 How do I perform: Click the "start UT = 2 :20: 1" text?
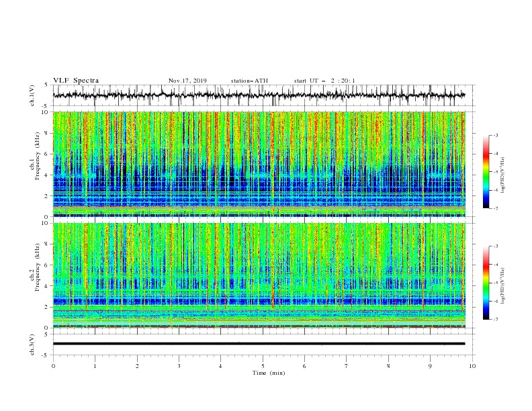(x=324, y=81)
